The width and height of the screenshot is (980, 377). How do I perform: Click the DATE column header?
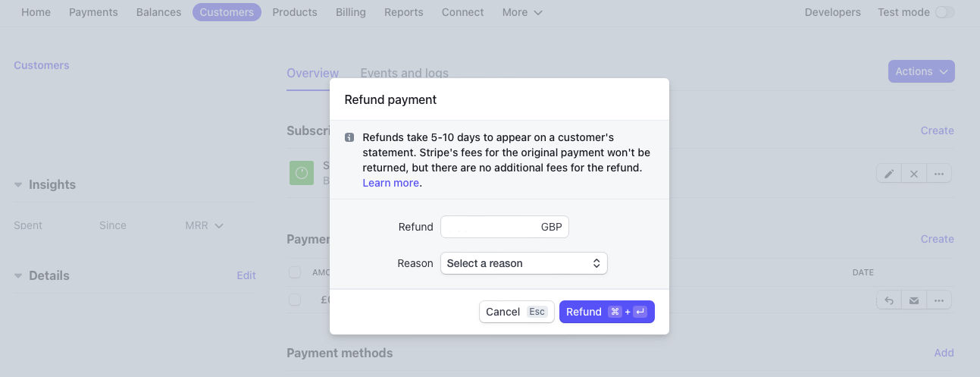[863, 272]
